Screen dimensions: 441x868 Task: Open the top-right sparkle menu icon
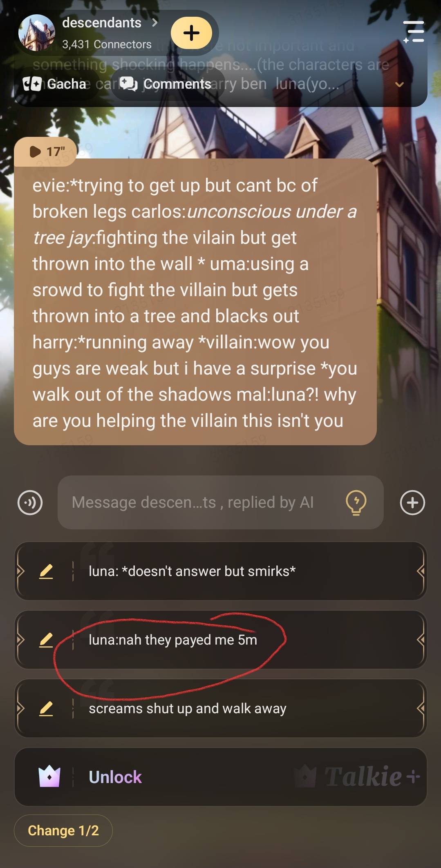click(x=414, y=32)
